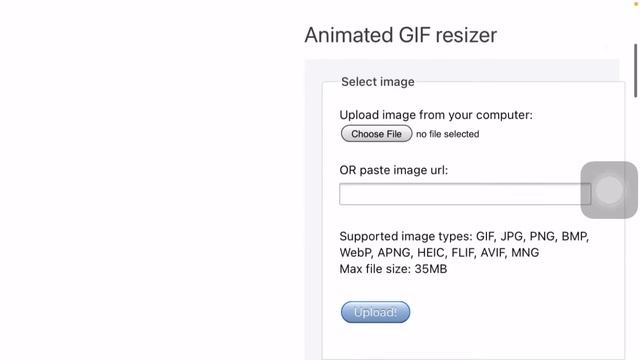Click the Animated GIF resizer heading

[x=400, y=35]
